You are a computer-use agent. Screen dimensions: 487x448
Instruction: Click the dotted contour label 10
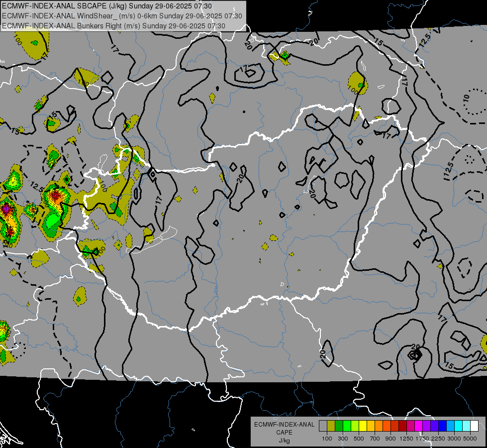(466, 99)
